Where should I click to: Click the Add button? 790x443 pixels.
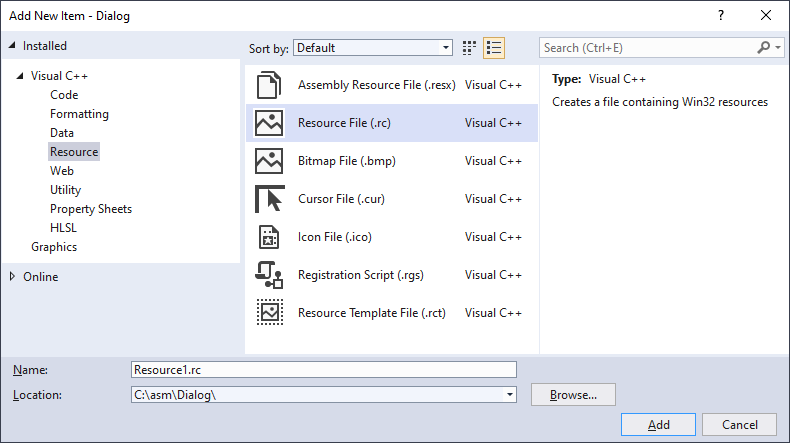(658, 425)
